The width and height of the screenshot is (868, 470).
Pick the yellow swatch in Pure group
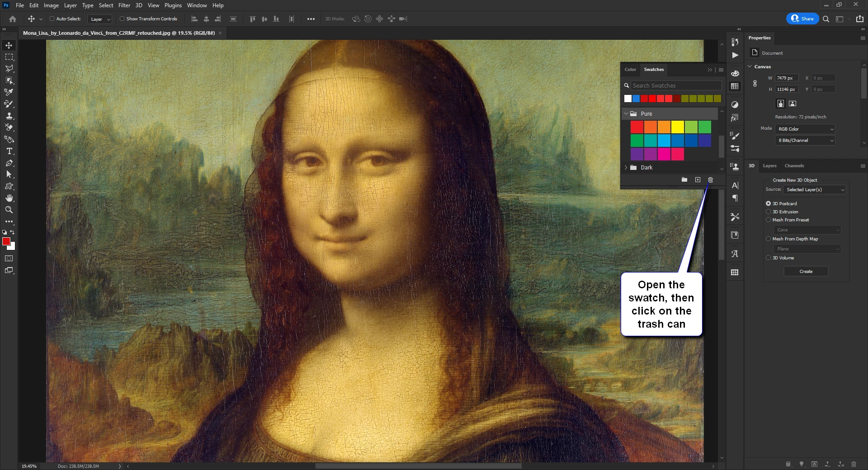677,127
